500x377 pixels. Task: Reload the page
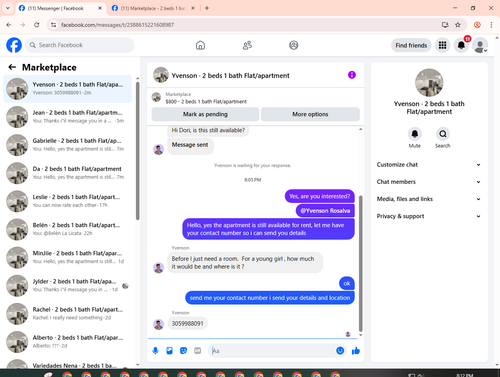point(37,25)
